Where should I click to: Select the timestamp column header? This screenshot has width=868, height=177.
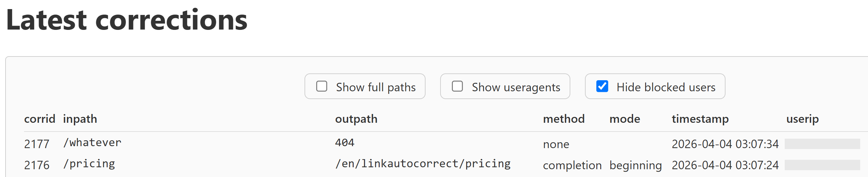(700, 119)
